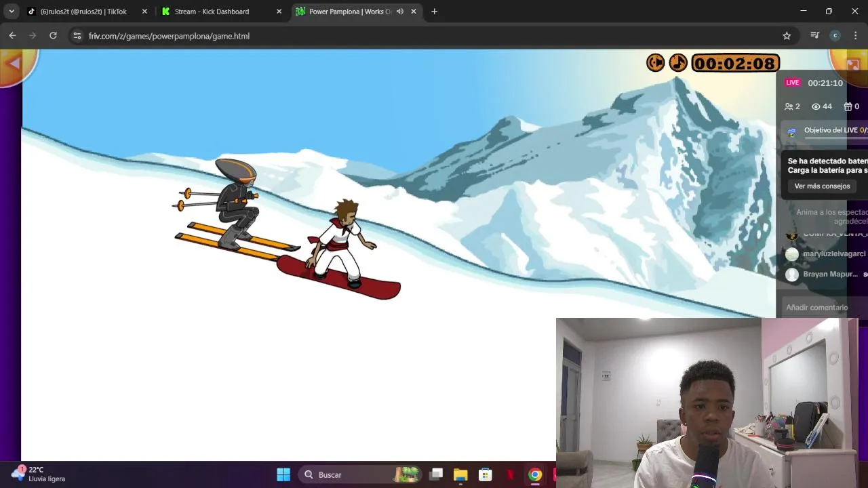Image resolution: width=868 pixels, height=488 pixels.
Task: Bookmark this page with the star icon
Action: pos(787,36)
